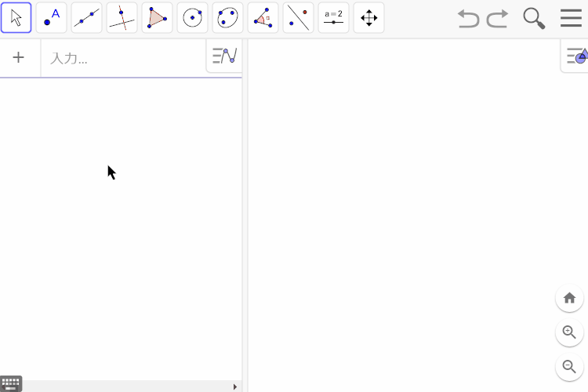Open the search magnifier
Image resolution: width=588 pixels, height=392 pixels.
(x=534, y=18)
